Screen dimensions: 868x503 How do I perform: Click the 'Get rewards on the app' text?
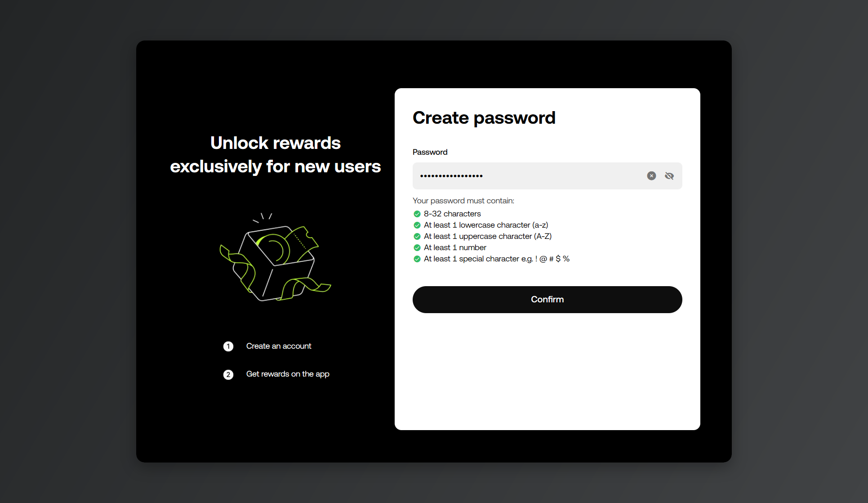(x=288, y=374)
